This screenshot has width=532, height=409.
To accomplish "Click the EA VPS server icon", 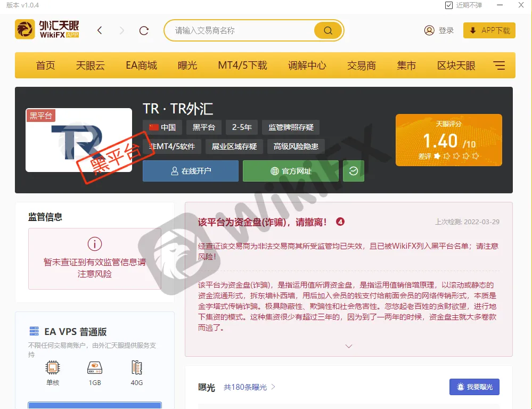I will (34, 331).
